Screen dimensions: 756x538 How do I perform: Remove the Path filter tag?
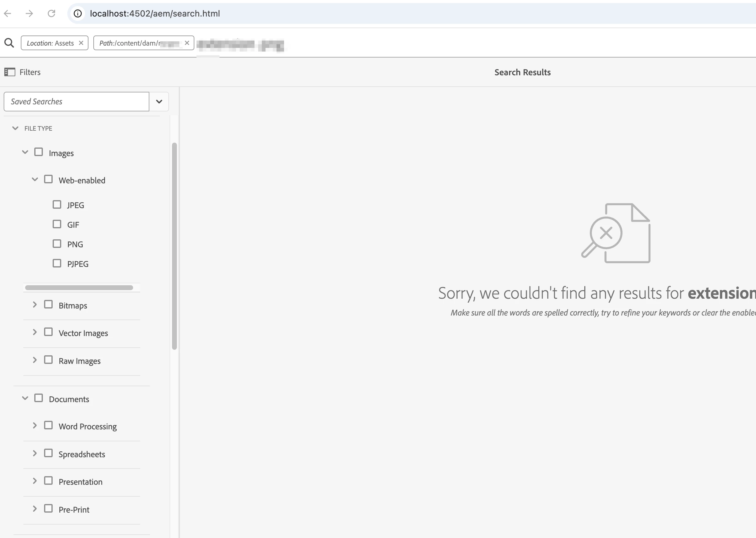click(187, 43)
